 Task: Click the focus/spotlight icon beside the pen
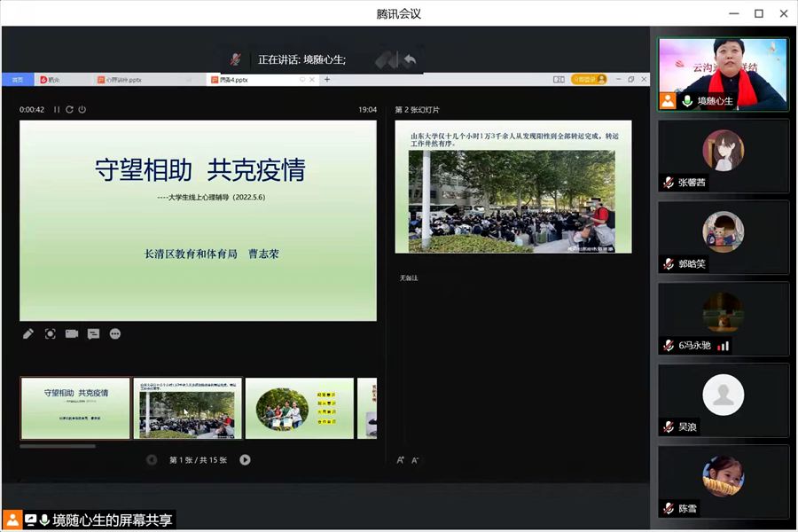pos(51,334)
